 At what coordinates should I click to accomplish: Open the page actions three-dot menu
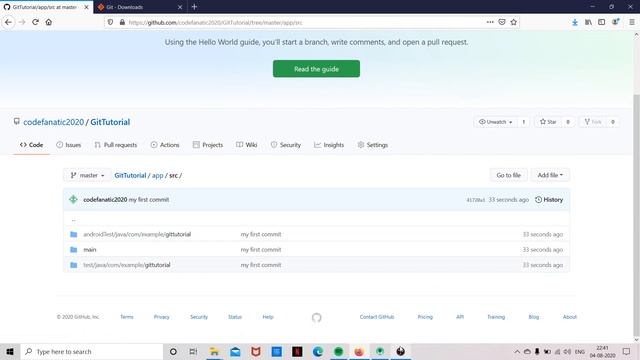[x=490, y=22]
